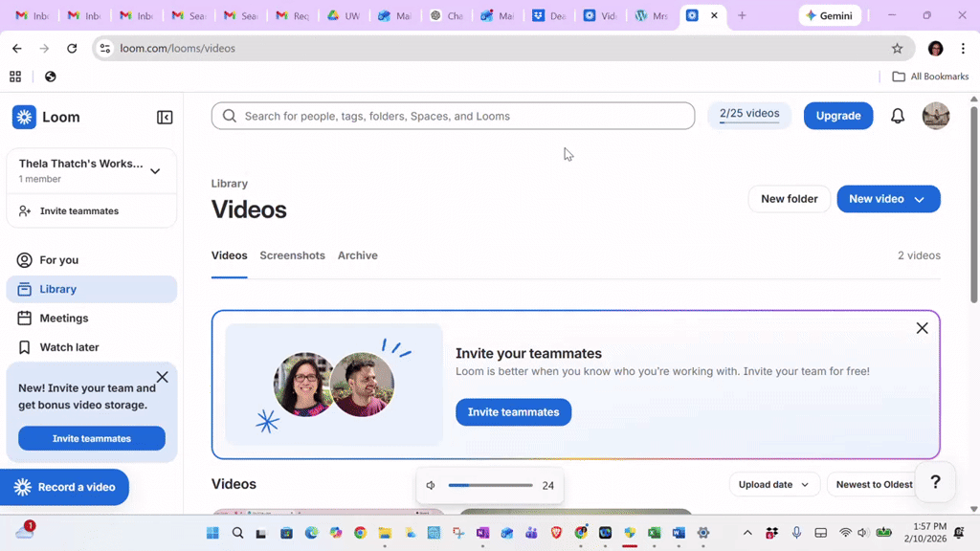
Task: Switch to the Google Drive UW tab
Action: pyautogui.click(x=344, y=15)
